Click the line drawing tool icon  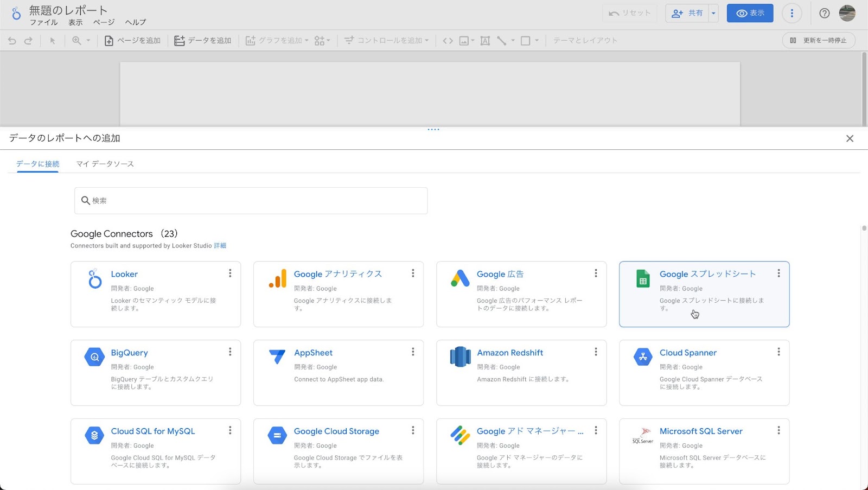click(502, 41)
